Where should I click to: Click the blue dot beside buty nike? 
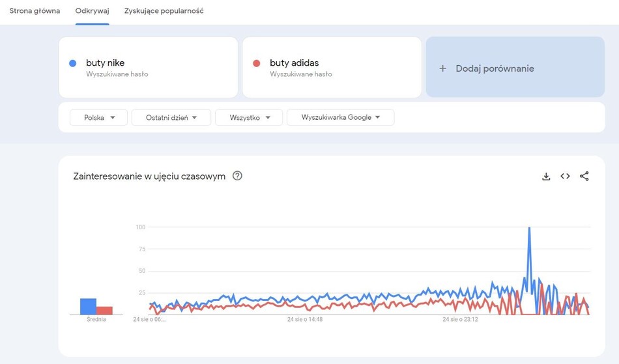(x=73, y=63)
